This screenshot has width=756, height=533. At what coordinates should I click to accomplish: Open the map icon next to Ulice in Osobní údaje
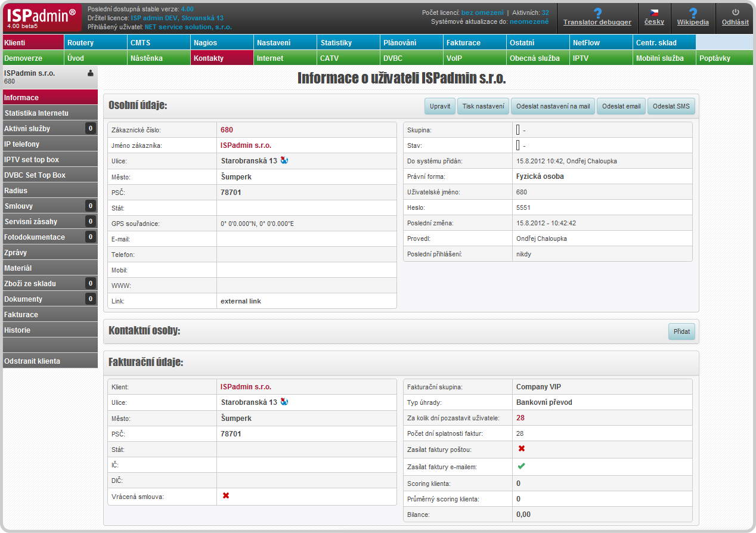(284, 160)
